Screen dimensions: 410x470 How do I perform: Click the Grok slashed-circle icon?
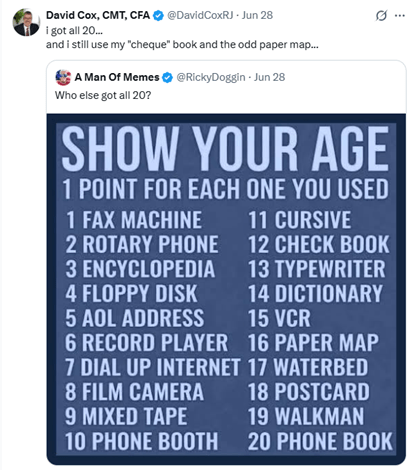[381, 16]
